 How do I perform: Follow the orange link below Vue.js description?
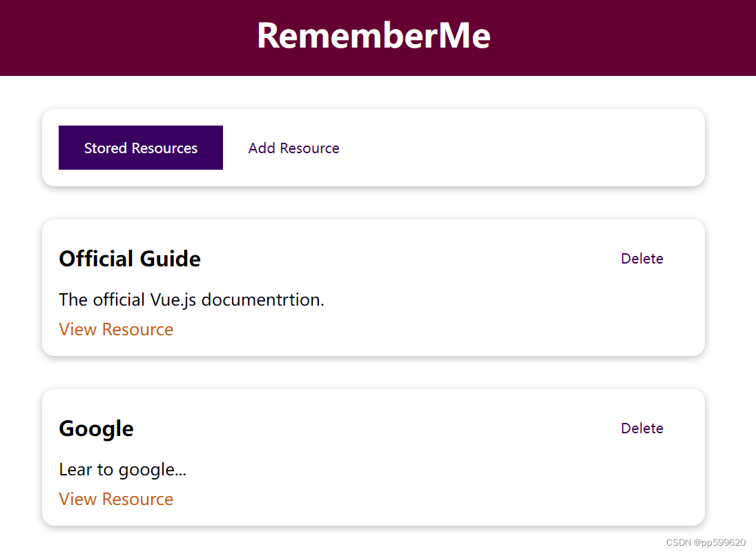tap(116, 330)
